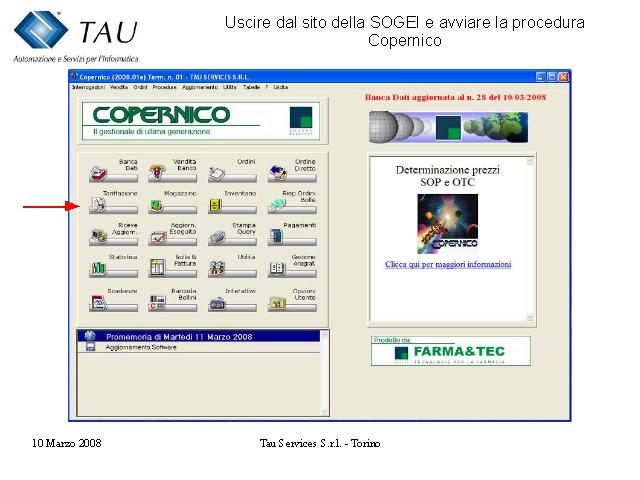Image resolution: width=640 pixels, height=480 pixels.
Task: Open the Stampa Query icon button
Action: pos(232,238)
